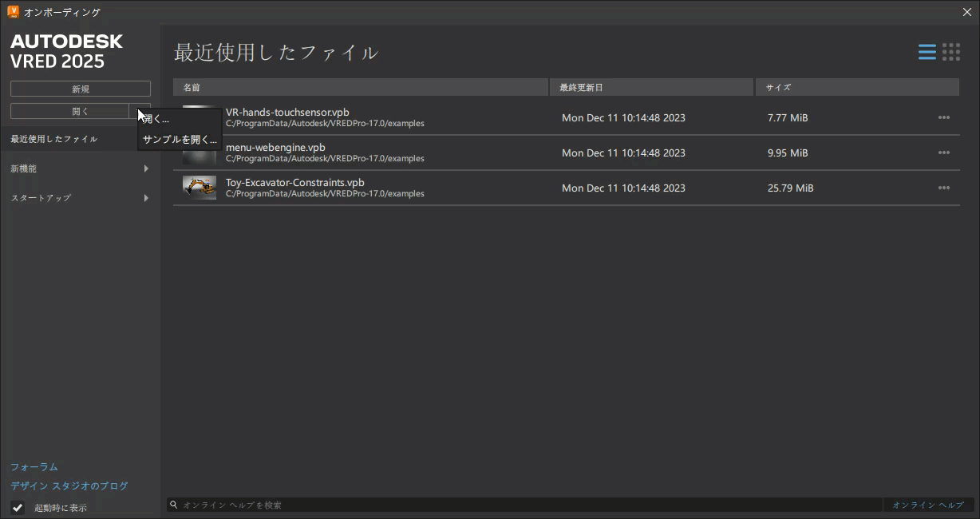Image resolution: width=980 pixels, height=519 pixels.
Task: Open more options for menu-webengine.vpb
Action: coord(944,153)
